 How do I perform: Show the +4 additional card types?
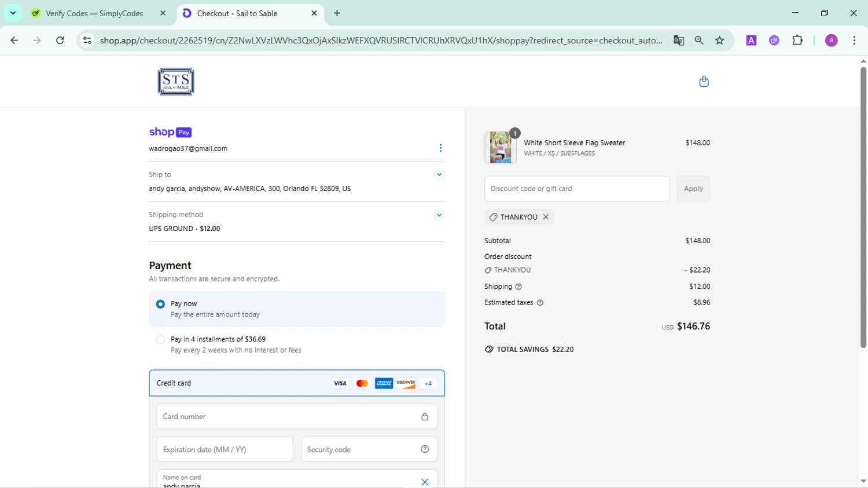[x=428, y=383]
